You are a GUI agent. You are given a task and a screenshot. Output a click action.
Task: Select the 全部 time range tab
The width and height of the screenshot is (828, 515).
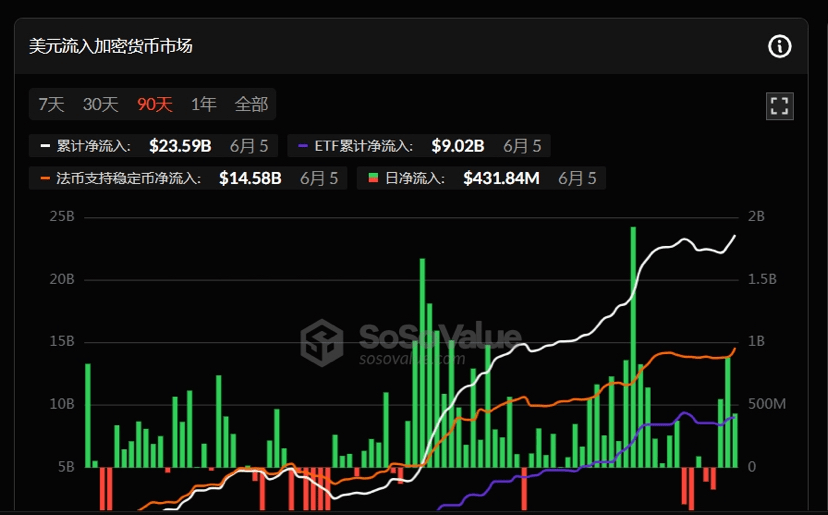251,104
